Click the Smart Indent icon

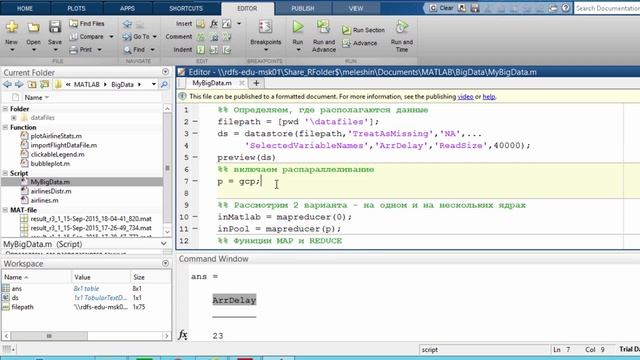[x=200, y=50]
